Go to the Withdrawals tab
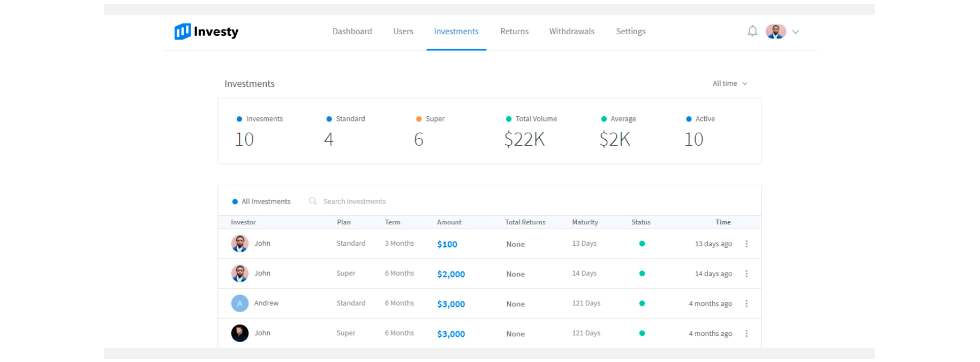The height and width of the screenshot is (362, 980). click(571, 32)
